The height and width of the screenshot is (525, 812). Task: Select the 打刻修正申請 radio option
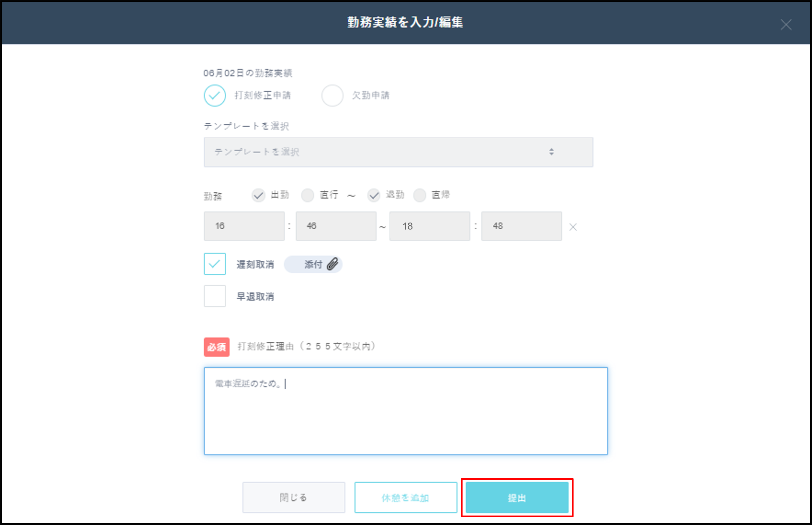[214, 95]
